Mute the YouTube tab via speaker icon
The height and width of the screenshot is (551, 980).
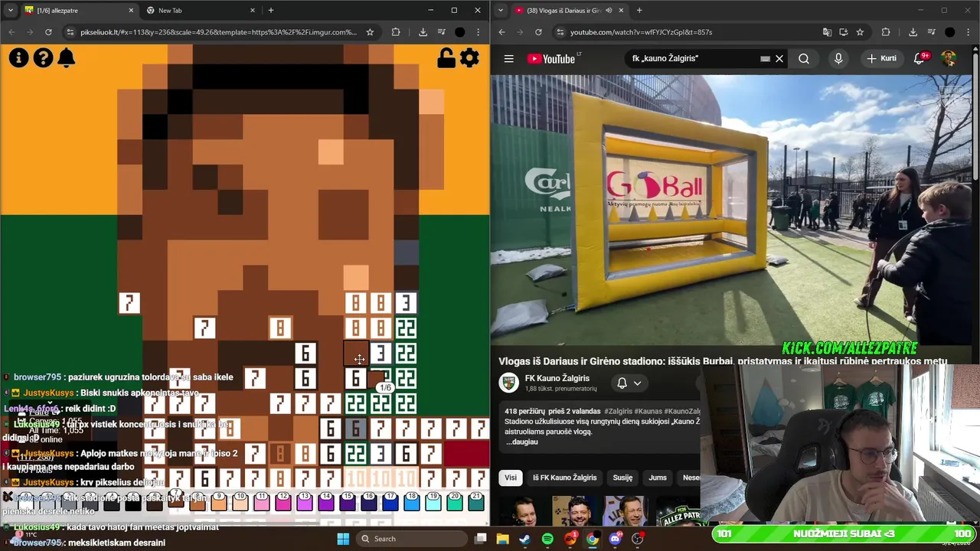[x=609, y=11]
